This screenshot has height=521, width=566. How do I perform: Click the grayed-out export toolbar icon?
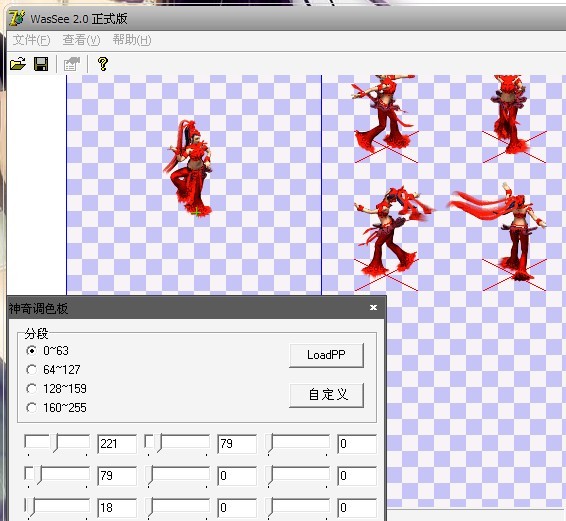click(71, 64)
